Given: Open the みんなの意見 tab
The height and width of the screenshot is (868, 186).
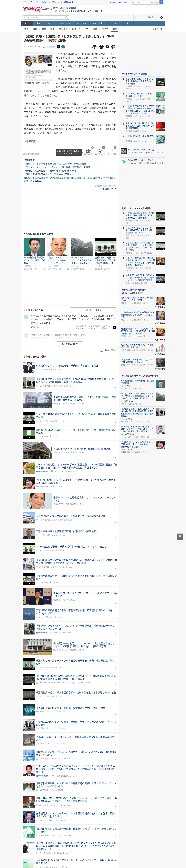Looking at the screenshot, I should (x=99, y=24).
